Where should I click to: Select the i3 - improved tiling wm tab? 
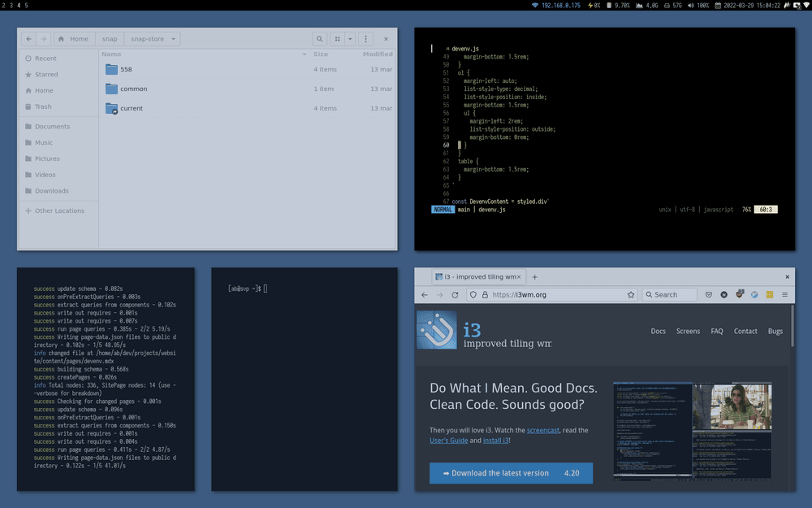click(478, 277)
